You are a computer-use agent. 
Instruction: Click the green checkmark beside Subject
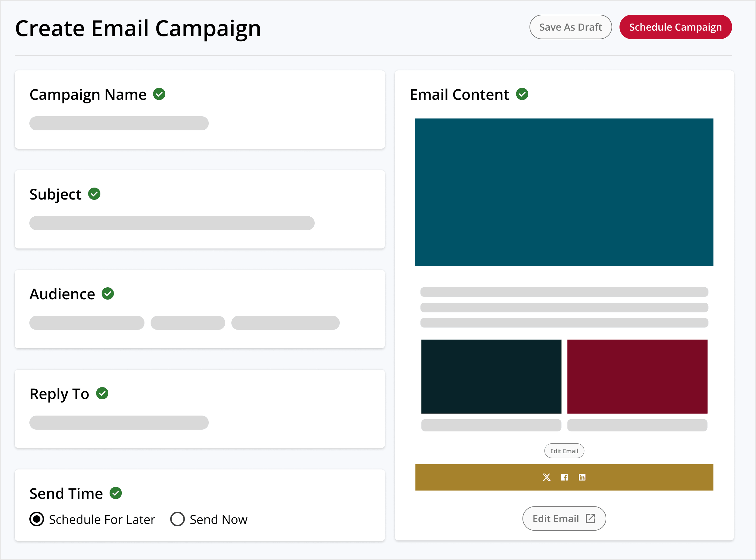94,194
